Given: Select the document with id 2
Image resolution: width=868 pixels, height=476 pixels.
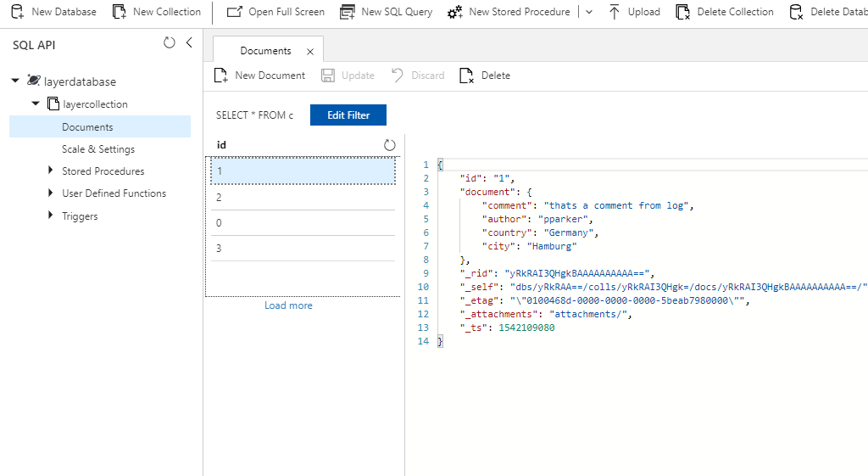Looking at the screenshot, I should point(301,198).
